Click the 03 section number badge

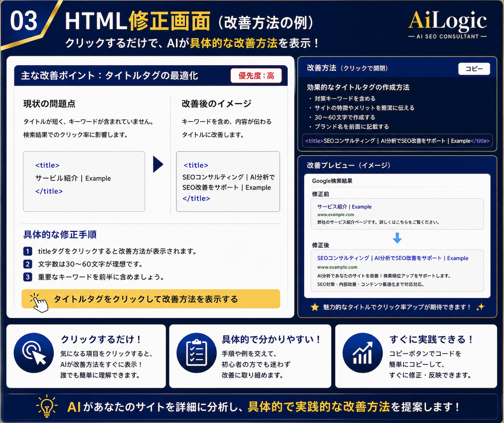point(24,21)
